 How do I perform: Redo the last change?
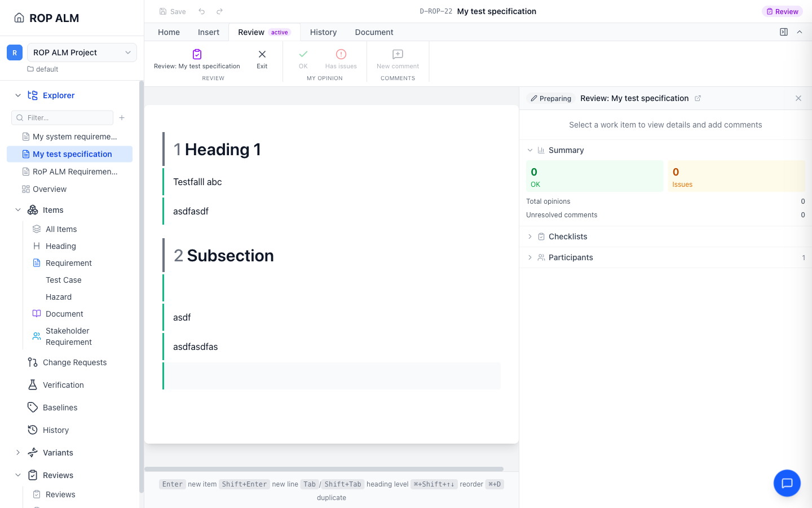click(220, 11)
